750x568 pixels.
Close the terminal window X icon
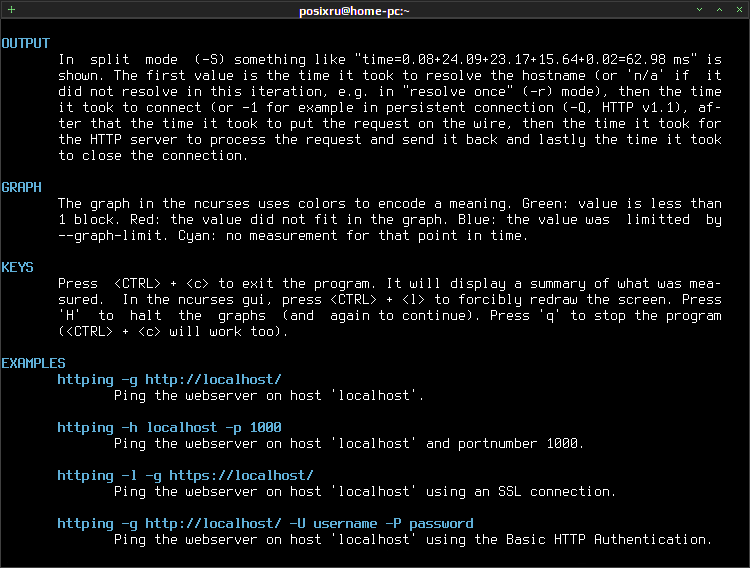(x=739, y=10)
